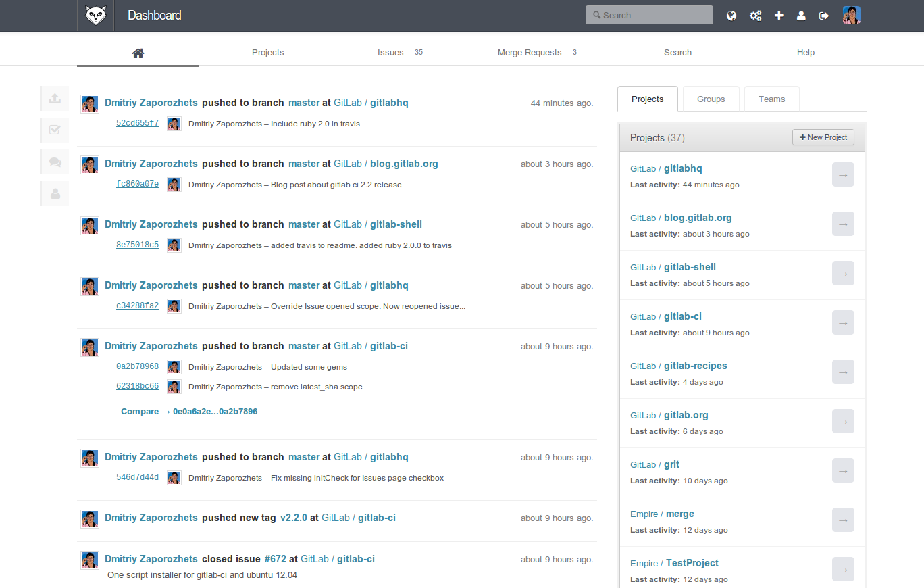Toggle the push events filter
The image size is (924, 588).
tap(54, 98)
